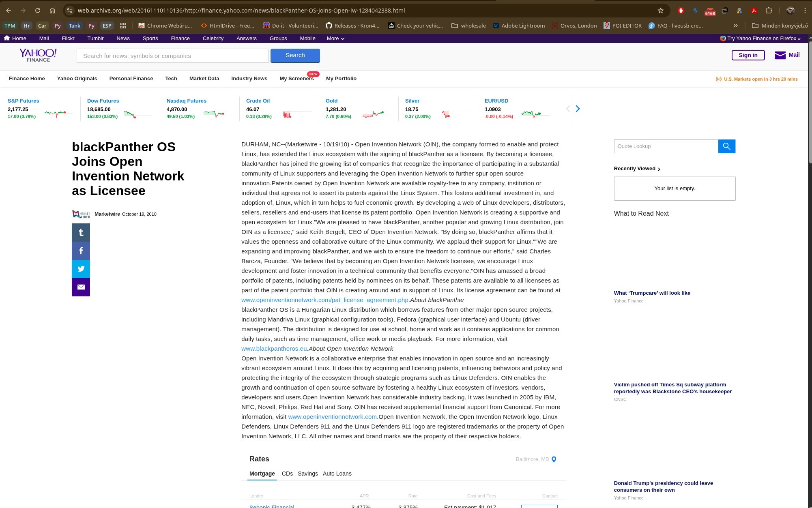Open the bookmark apps grid icon
Screen dimensions: 812x508
click(123, 26)
